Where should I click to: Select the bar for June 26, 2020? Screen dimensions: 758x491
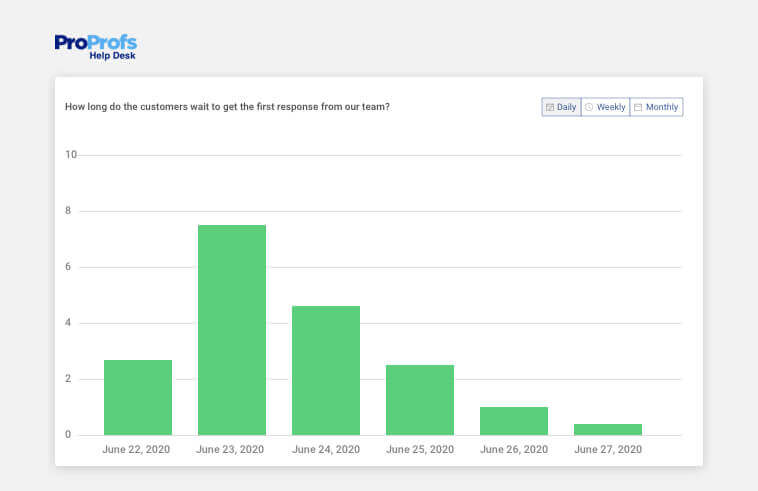[x=514, y=421]
